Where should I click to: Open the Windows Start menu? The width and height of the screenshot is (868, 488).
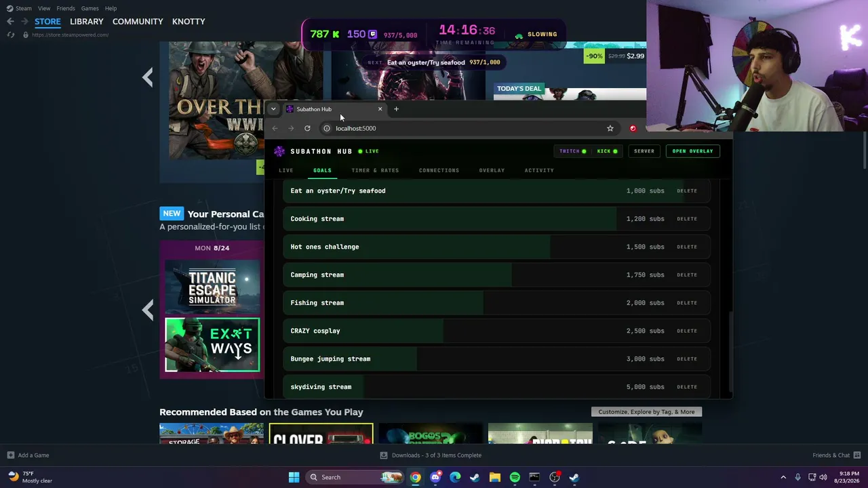(x=294, y=477)
